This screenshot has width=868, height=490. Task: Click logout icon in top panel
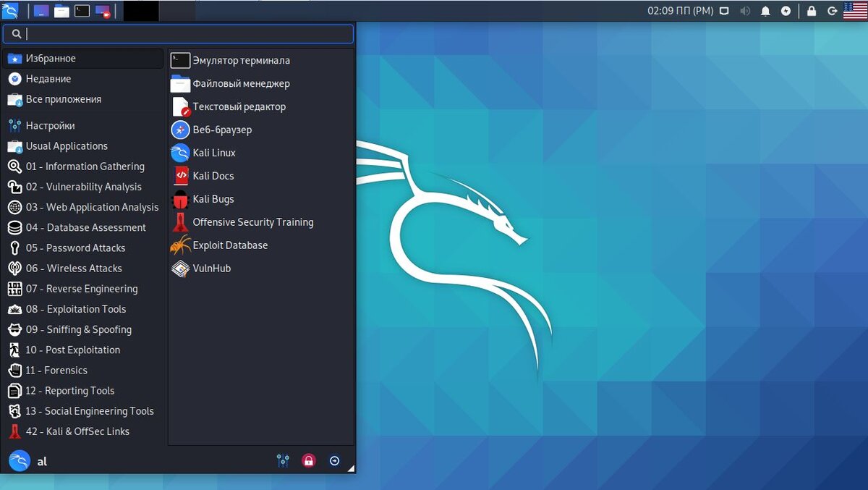(x=833, y=11)
